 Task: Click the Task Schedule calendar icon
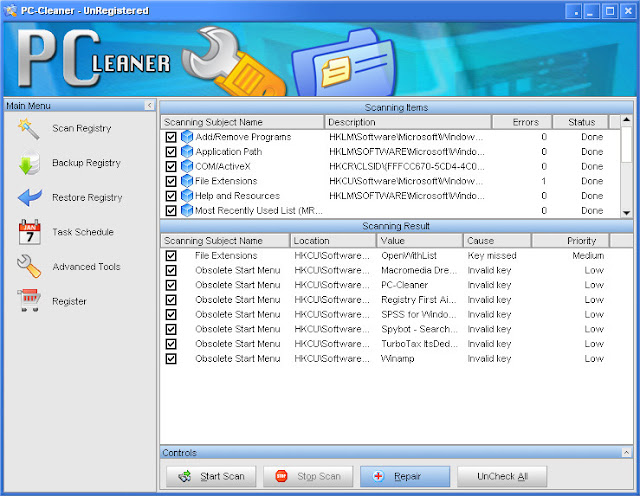pos(30,232)
